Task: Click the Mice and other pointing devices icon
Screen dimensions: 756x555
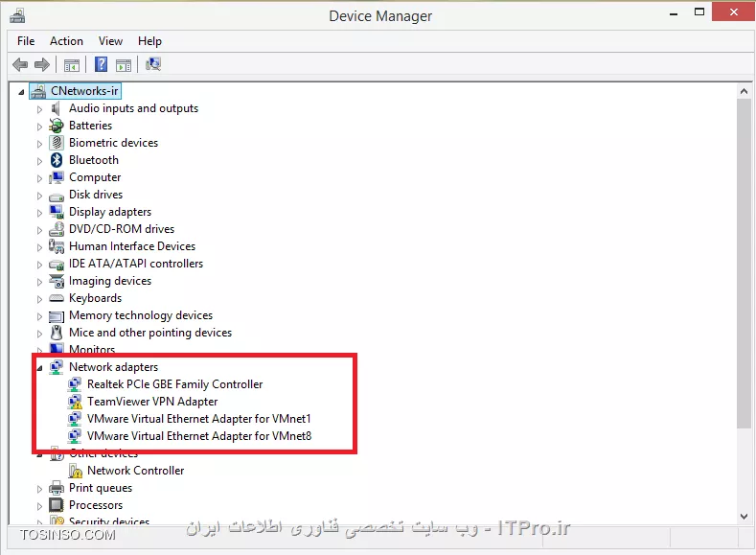Action: [57, 333]
